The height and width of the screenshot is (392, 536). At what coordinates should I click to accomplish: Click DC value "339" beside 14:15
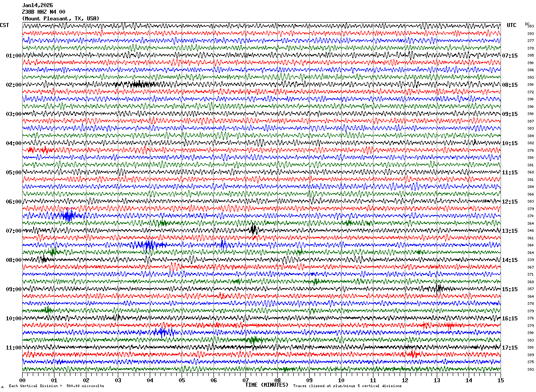(x=530, y=260)
